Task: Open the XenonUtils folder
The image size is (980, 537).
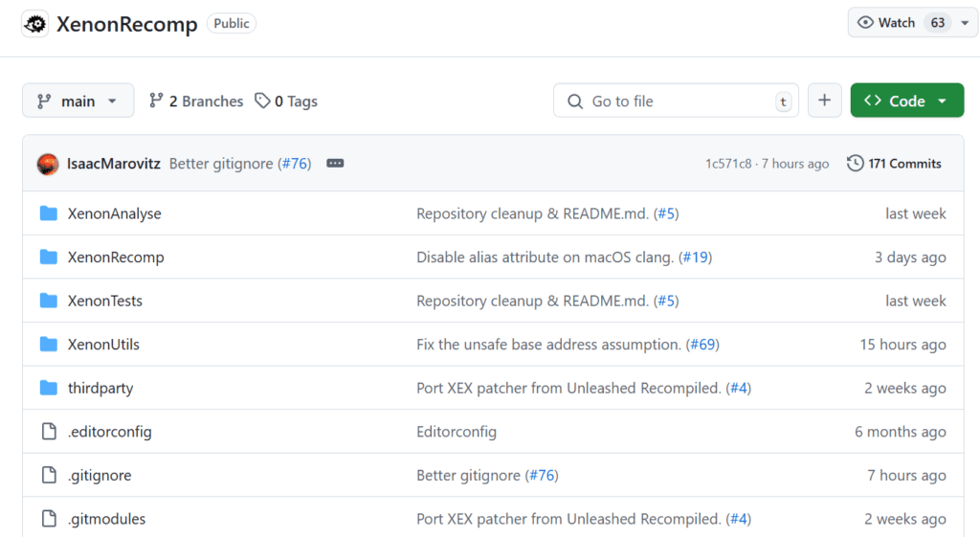Action: pos(103,345)
